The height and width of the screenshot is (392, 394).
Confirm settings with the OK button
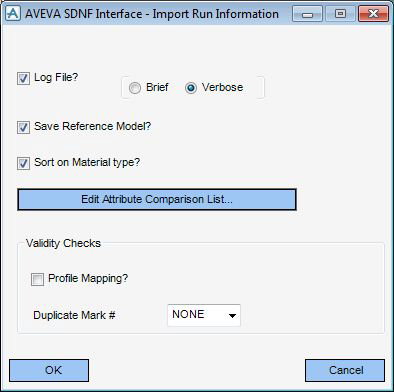(49, 370)
